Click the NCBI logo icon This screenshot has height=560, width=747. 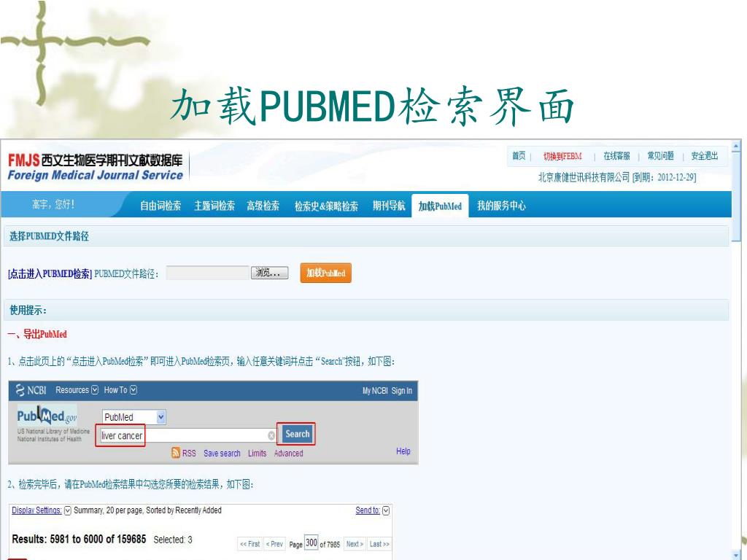pyautogui.click(x=20, y=391)
